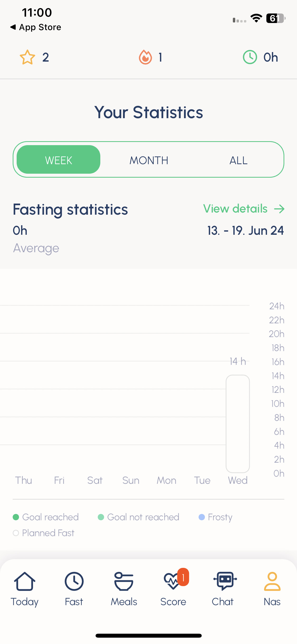Return to App Store via back arrow
Viewport: 297px width, 644px height.
pos(36,27)
